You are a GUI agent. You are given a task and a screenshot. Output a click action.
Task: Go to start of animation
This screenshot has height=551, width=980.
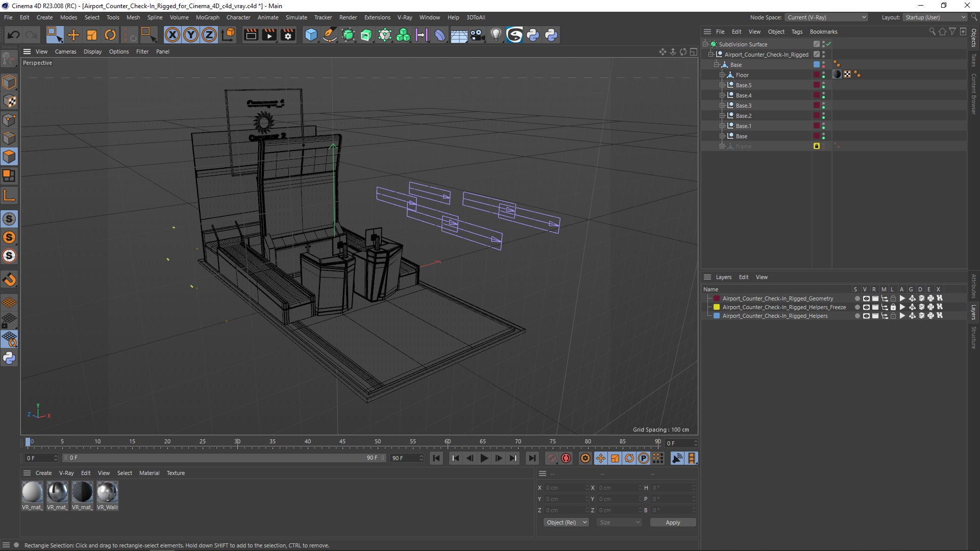click(x=436, y=458)
